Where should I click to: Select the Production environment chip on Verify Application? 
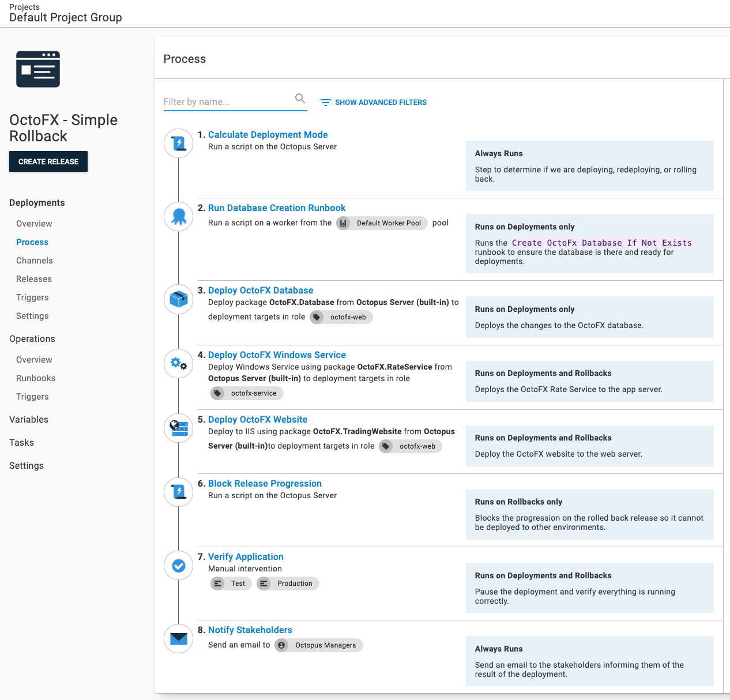pos(287,583)
